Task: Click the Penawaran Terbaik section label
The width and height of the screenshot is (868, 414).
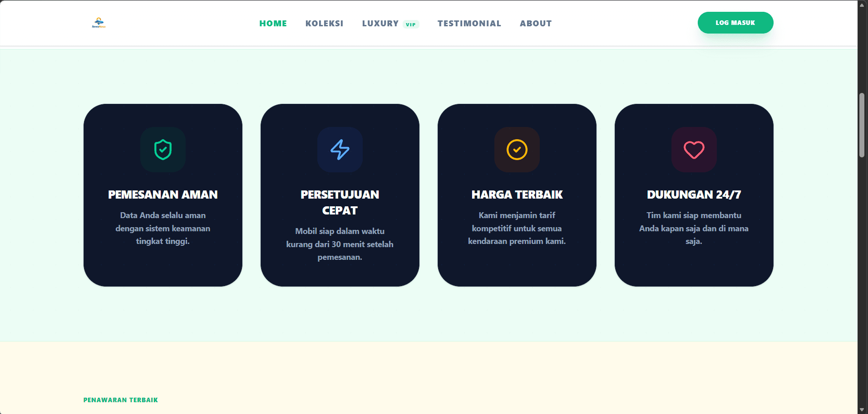Action: [121, 400]
